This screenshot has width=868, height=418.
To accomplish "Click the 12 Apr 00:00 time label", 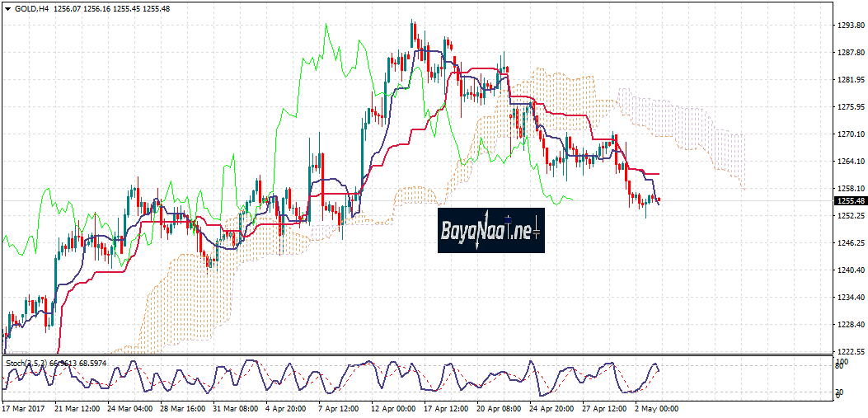I will [392, 408].
